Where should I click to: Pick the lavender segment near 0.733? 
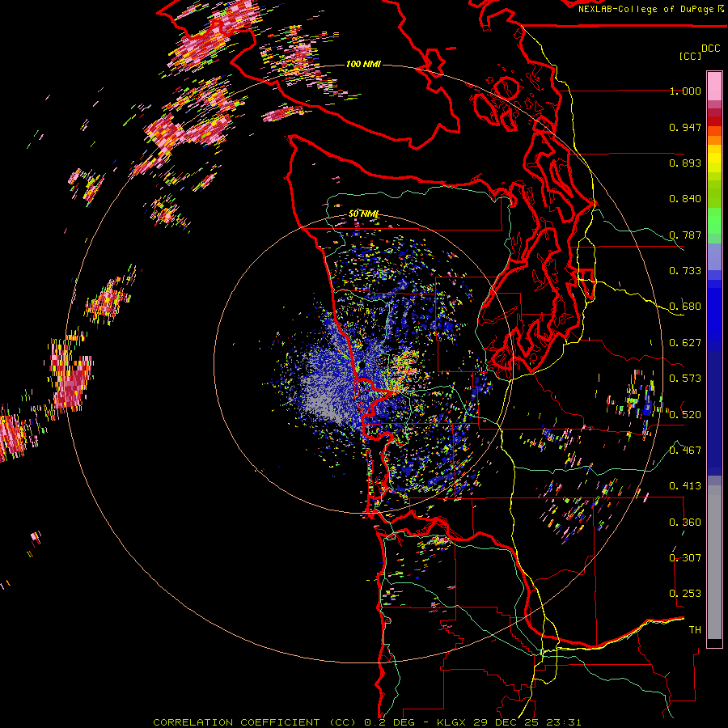click(x=714, y=256)
